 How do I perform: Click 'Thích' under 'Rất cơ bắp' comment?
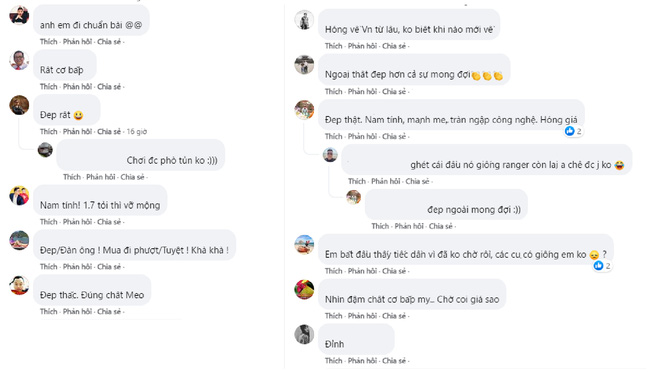(x=48, y=86)
